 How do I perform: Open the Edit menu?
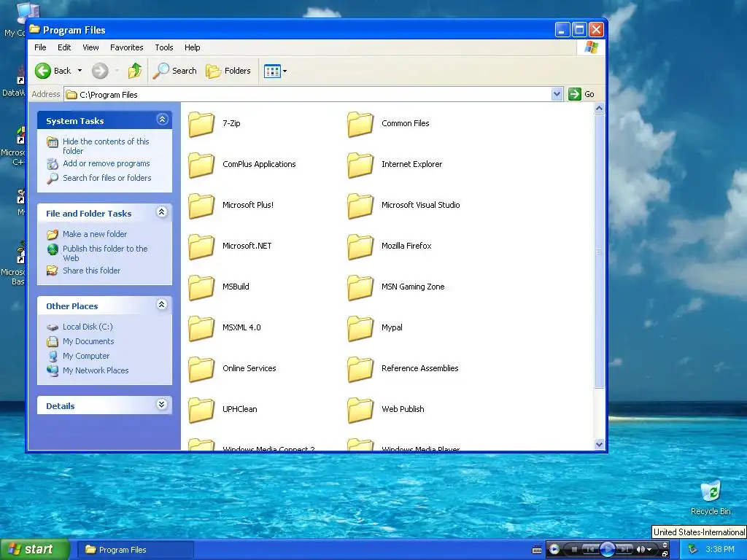click(64, 47)
